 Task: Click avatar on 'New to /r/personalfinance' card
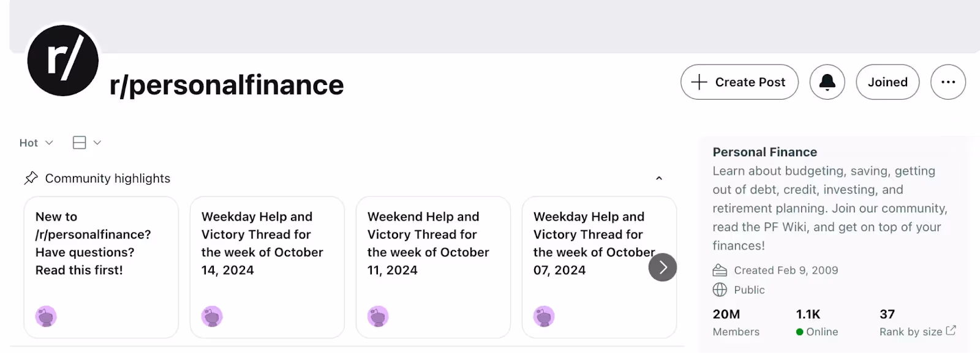point(46,316)
